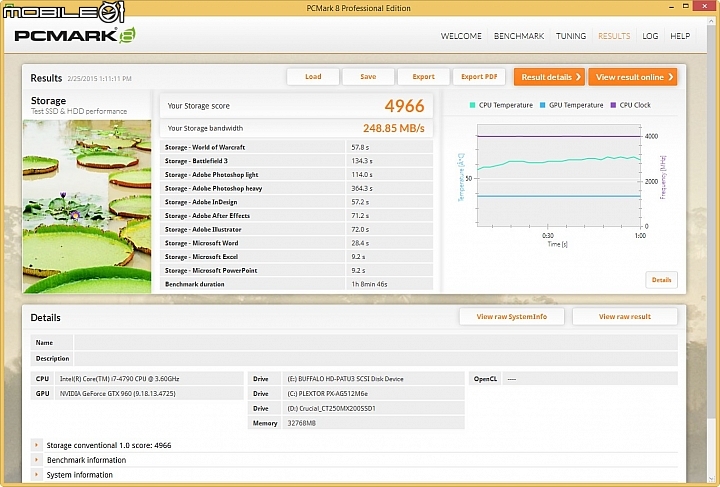Viewport: 720px width, 487px height.
Task: Select Adobe Photoshop light result row
Action: [x=296, y=174]
